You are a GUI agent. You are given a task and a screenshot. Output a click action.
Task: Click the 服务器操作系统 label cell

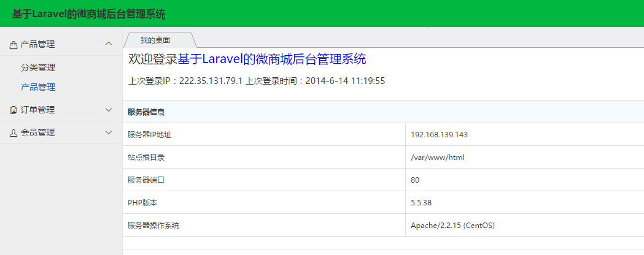pos(264,225)
